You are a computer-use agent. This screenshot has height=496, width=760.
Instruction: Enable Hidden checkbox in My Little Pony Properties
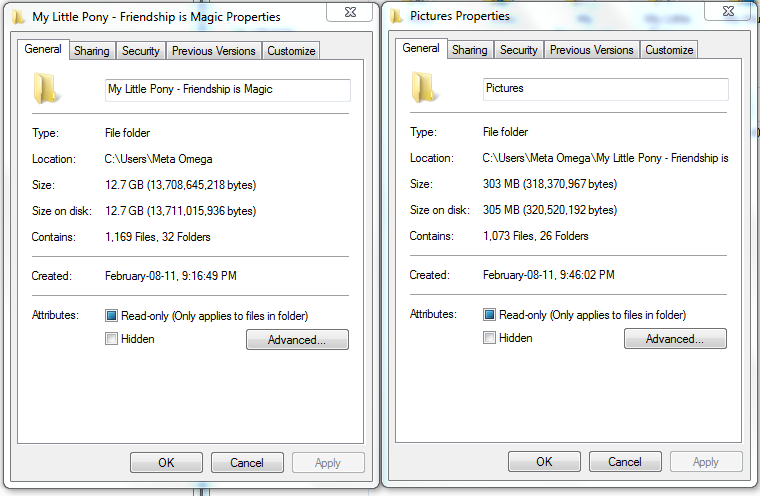pos(112,339)
